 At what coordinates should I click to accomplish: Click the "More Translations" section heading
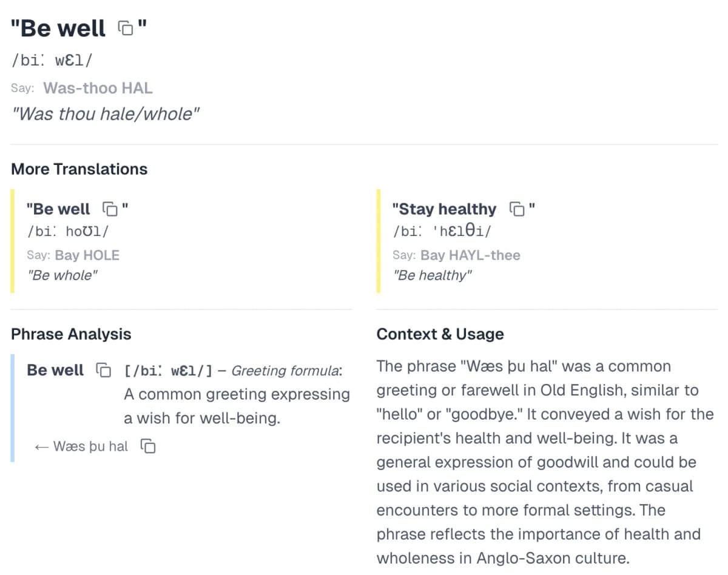79,169
